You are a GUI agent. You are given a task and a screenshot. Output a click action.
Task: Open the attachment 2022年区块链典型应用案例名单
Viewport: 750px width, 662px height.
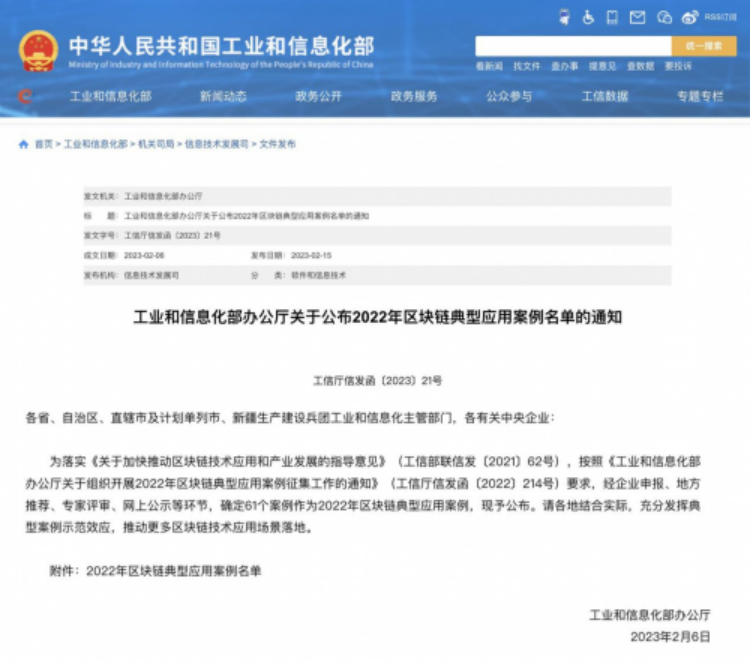pyautogui.click(x=174, y=571)
